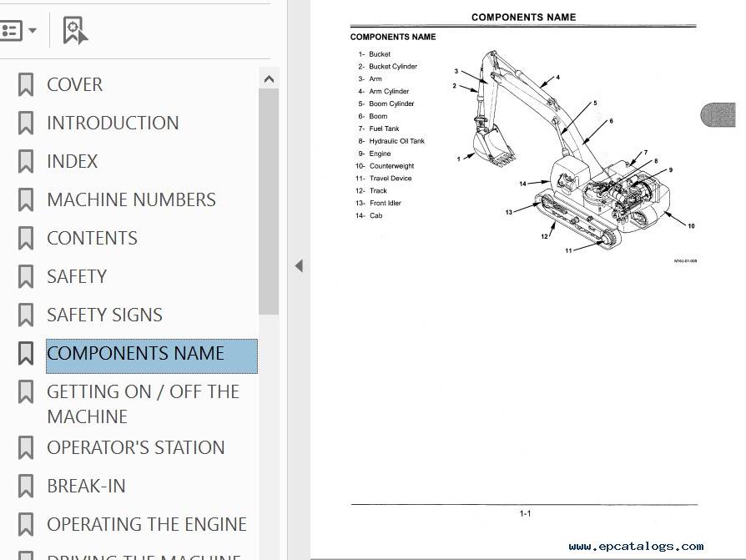Click the bookmark icon beside OPERATING THE ENGINE

click(x=26, y=524)
